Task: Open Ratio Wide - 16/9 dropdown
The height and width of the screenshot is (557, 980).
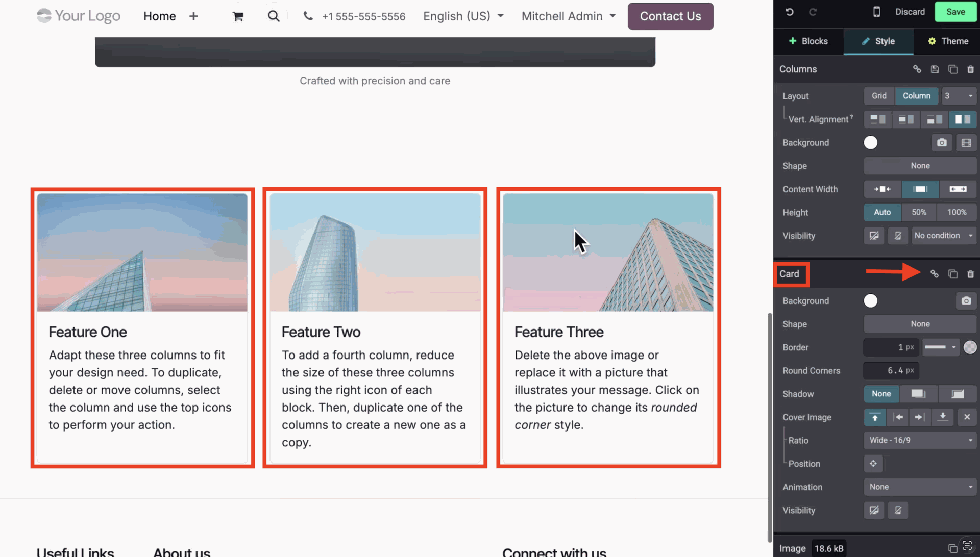Action: tap(920, 440)
